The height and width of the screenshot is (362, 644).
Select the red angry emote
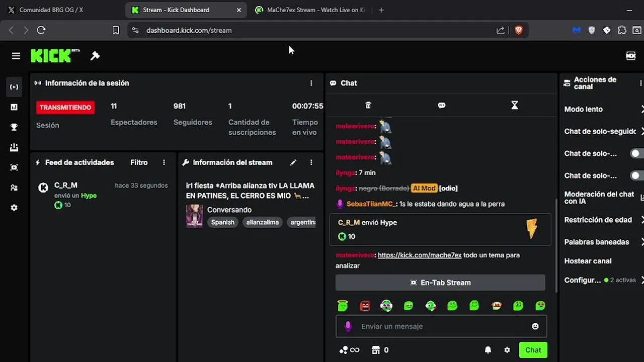coord(365,305)
